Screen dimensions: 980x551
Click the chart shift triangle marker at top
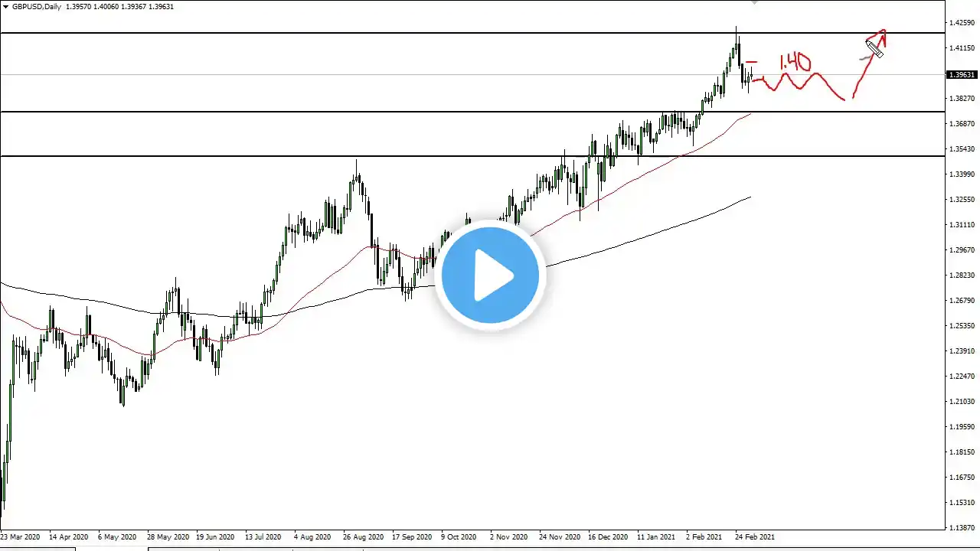point(754,2)
